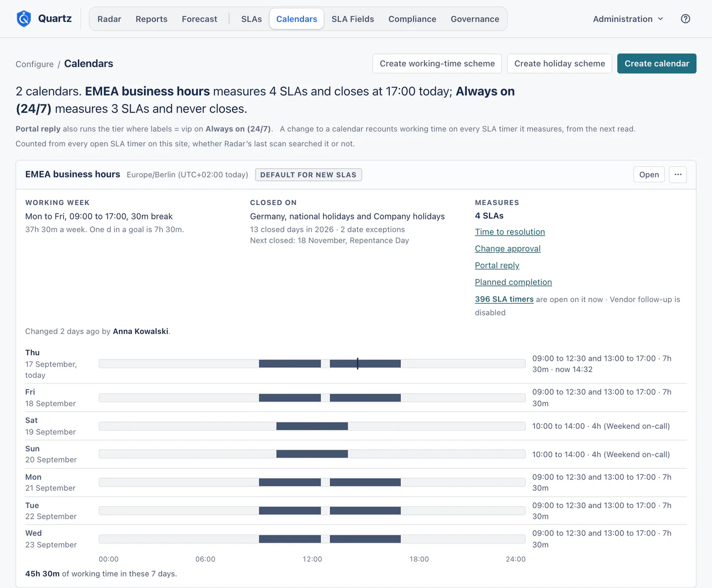712x588 pixels.
Task: Click the '23 September' date label
Action: pyautogui.click(x=51, y=545)
